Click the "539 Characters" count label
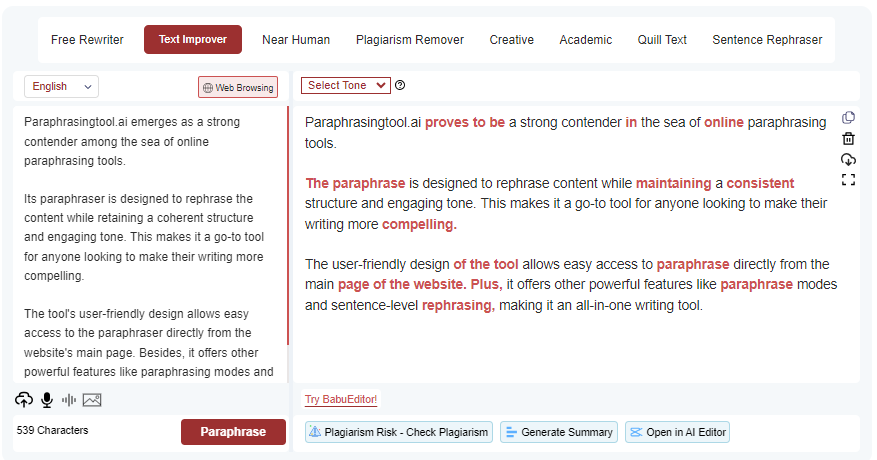The height and width of the screenshot is (460, 877). coord(53,430)
